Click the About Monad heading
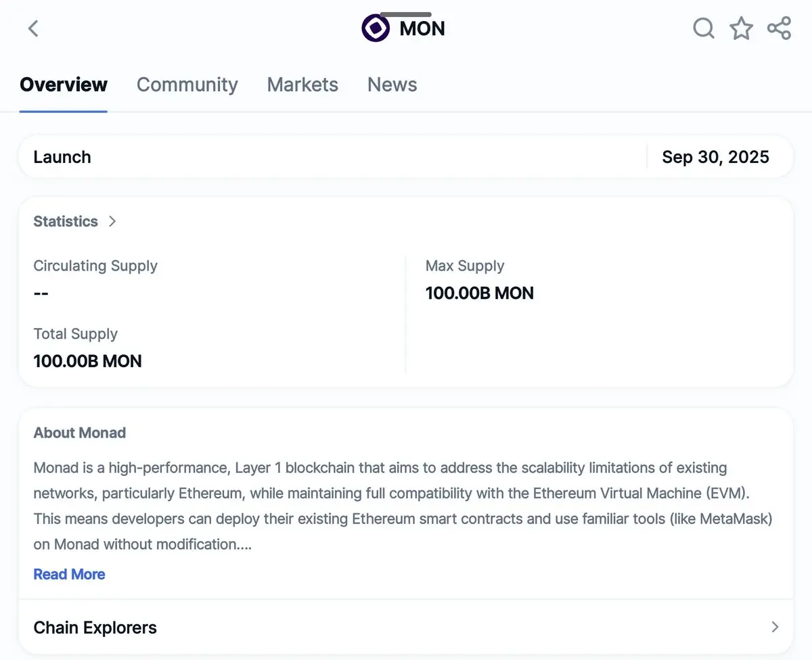 point(80,433)
